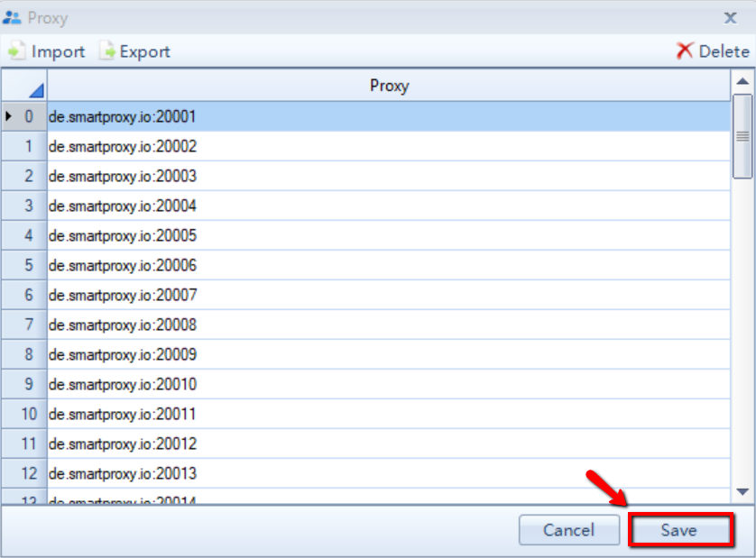756x558 pixels.
Task: Click row header number 1
Action: tap(24, 147)
